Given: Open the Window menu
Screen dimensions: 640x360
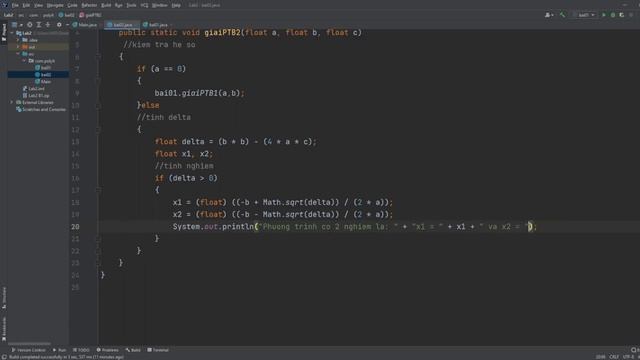Looking at the screenshot, I should click(x=160, y=5).
